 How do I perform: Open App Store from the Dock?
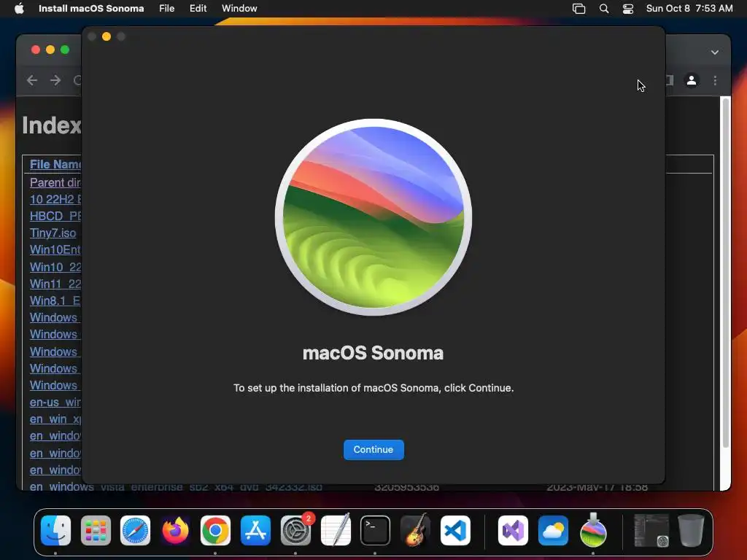tap(255, 531)
